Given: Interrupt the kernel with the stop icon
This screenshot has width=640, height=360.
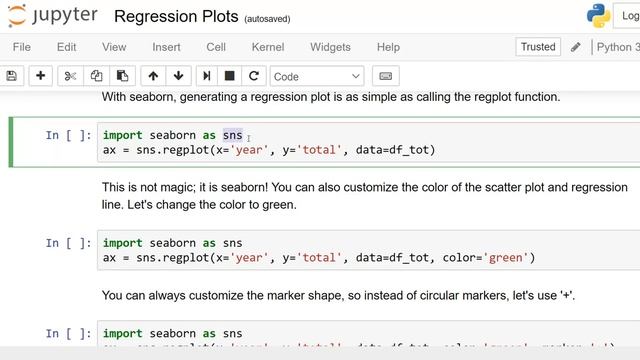Looking at the screenshot, I should pyautogui.click(x=229, y=76).
